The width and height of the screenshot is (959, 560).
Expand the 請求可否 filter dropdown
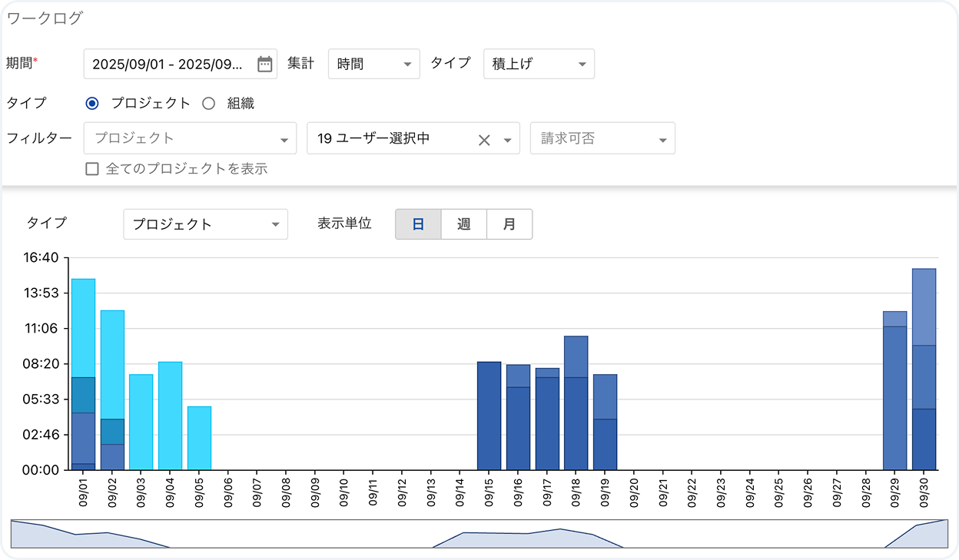[602, 139]
